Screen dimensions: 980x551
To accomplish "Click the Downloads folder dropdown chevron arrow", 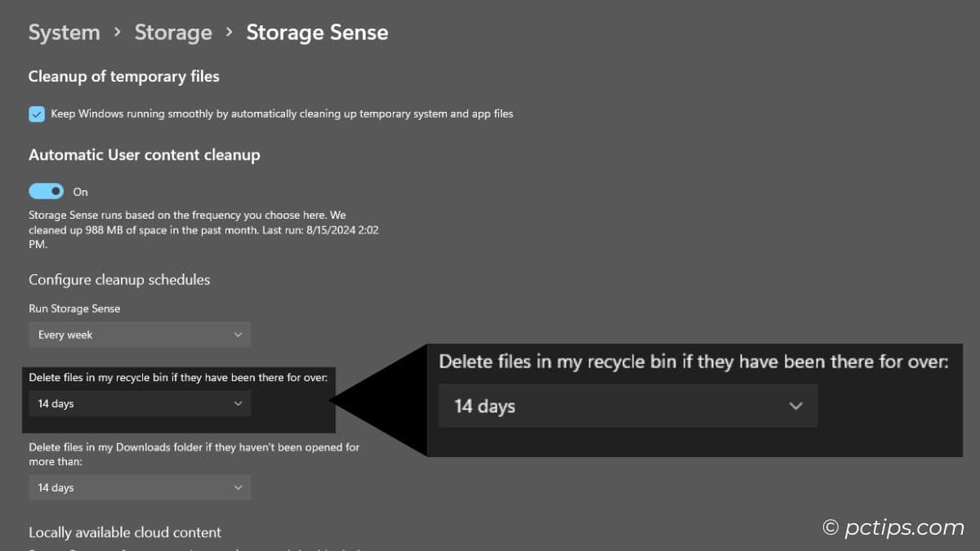I will coord(238,487).
